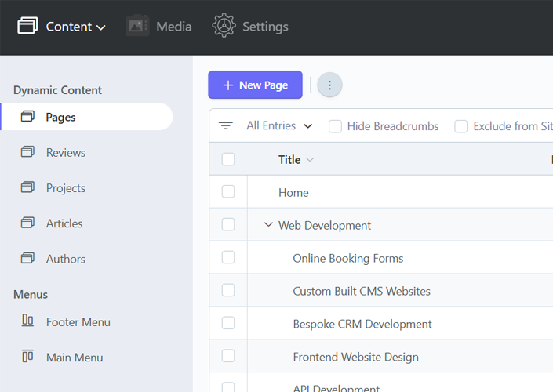Click the Authors collection icon

27,258
